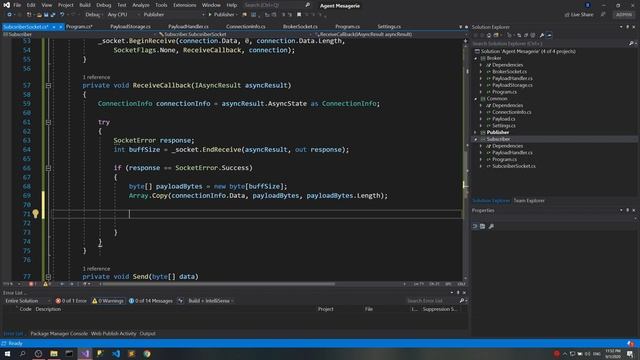Switch to the BrokerSocket.cs tab
640x360 pixels.
tap(300, 27)
